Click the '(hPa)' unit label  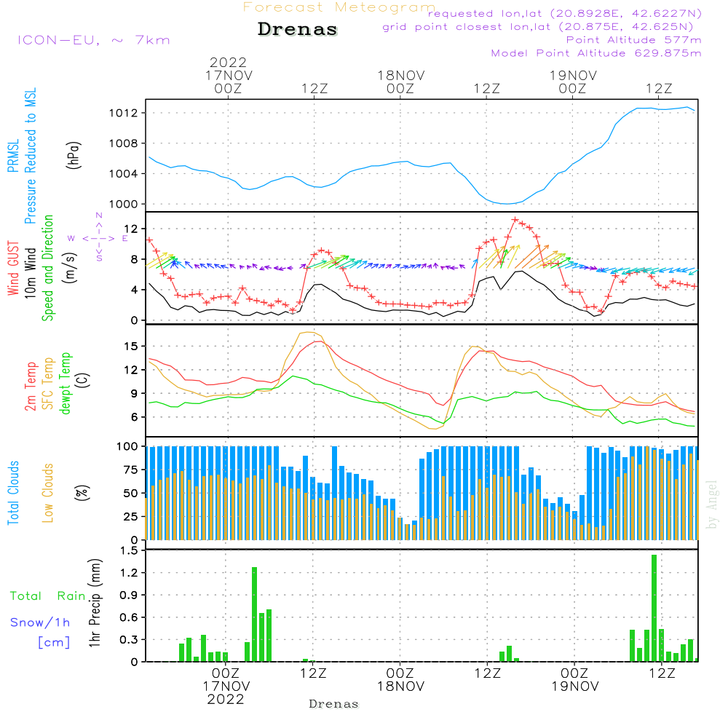(74, 156)
